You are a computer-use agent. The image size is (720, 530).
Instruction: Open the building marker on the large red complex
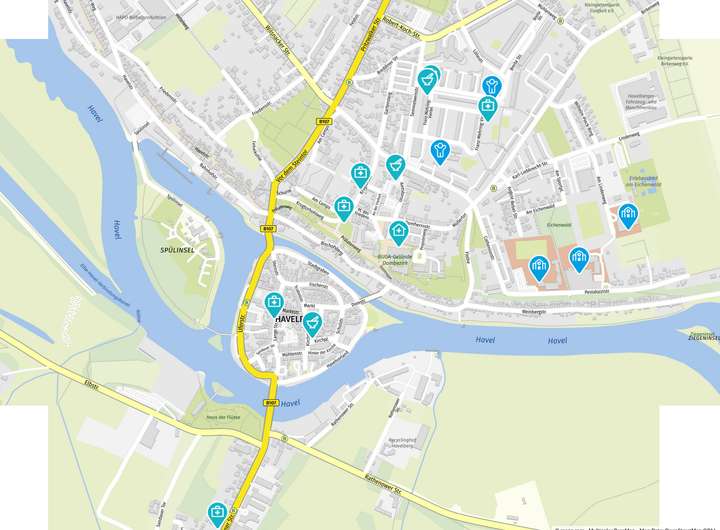point(538,269)
